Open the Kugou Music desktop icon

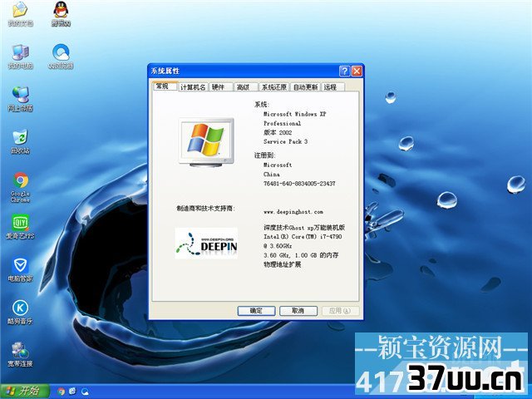(x=20, y=313)
